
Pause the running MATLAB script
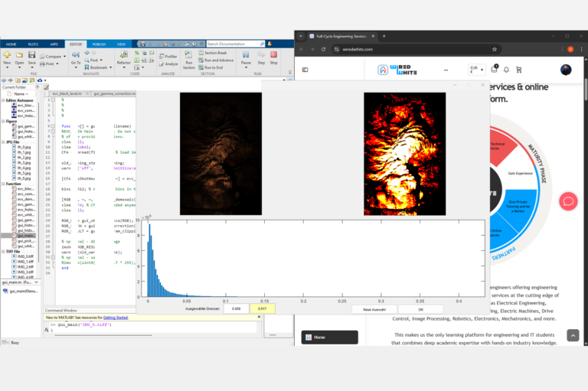pos(246,55)
